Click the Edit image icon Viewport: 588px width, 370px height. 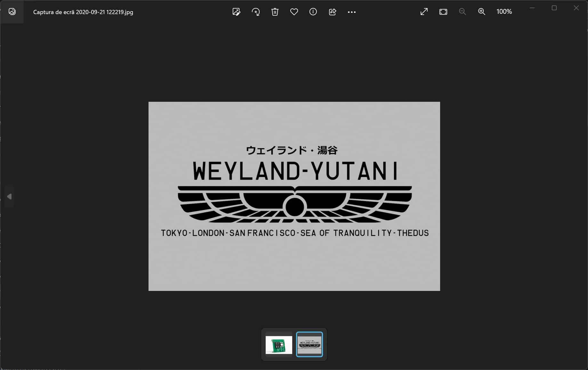[236, 12]
